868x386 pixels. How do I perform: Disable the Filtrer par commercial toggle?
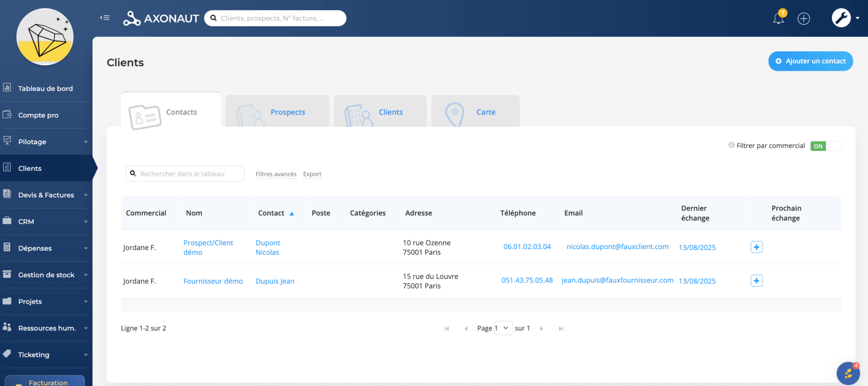click(825, 146)
